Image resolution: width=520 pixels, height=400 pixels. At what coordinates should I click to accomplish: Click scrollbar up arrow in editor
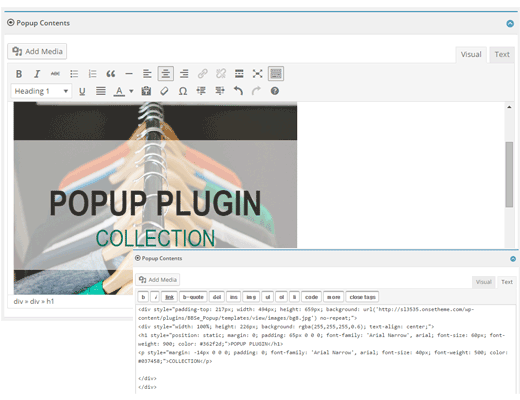[x=509, y=107]
